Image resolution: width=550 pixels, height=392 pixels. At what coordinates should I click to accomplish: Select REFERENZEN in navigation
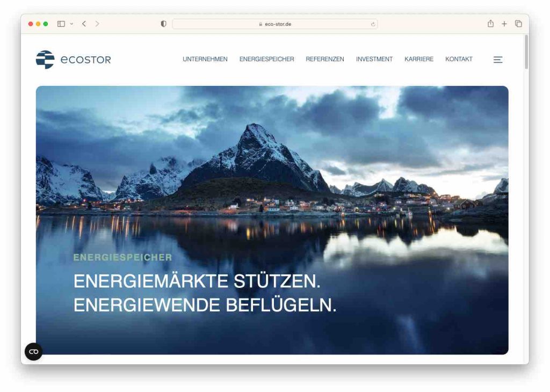coord(325,59)
